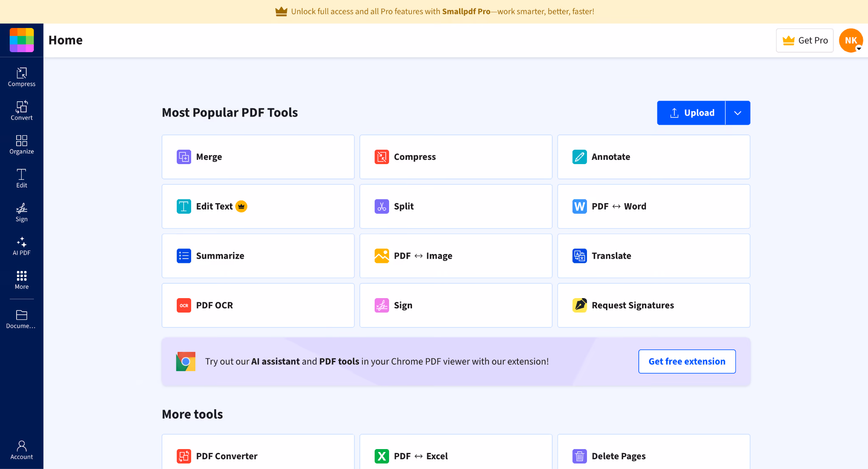Click the red Compress tool card icon
This screenshot has width=868, height=469.
coord(382,157)
